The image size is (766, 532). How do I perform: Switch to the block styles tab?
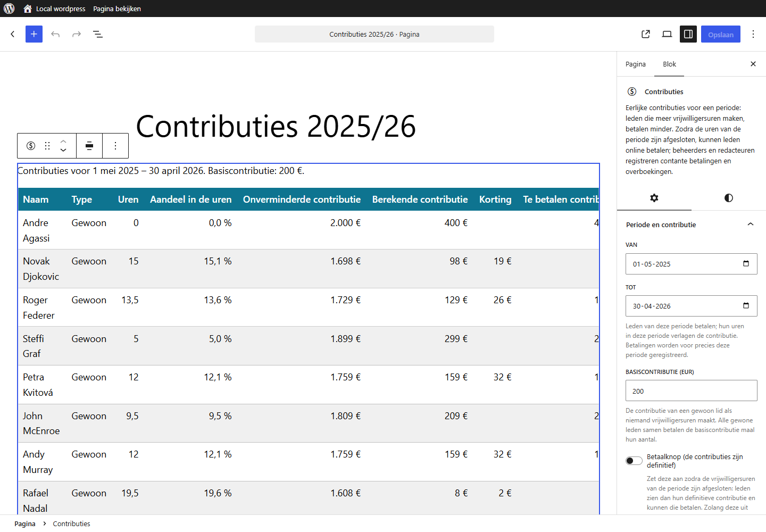729,198
